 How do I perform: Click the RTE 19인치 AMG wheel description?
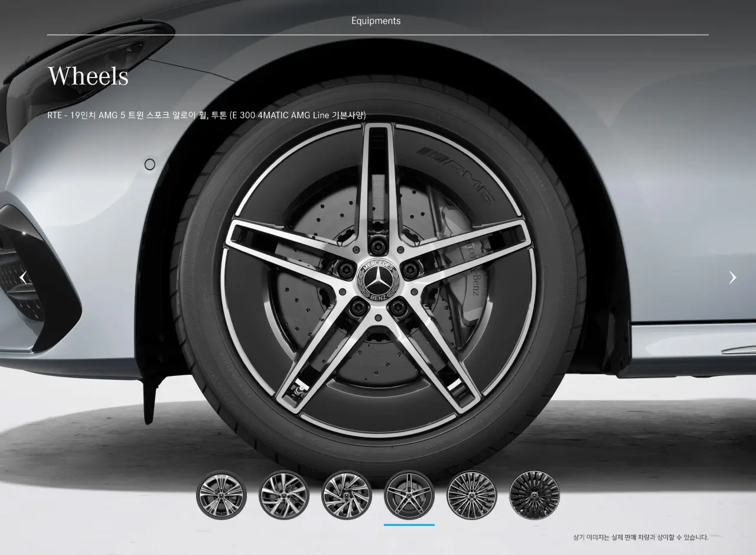pyautogui.click(x=207, y=115)
